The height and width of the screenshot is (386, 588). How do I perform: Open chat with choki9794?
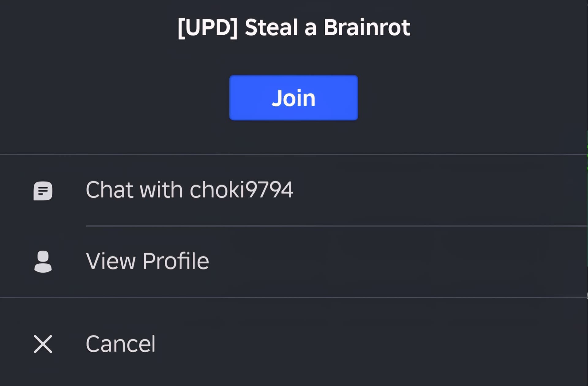click(x=294, y=190)
